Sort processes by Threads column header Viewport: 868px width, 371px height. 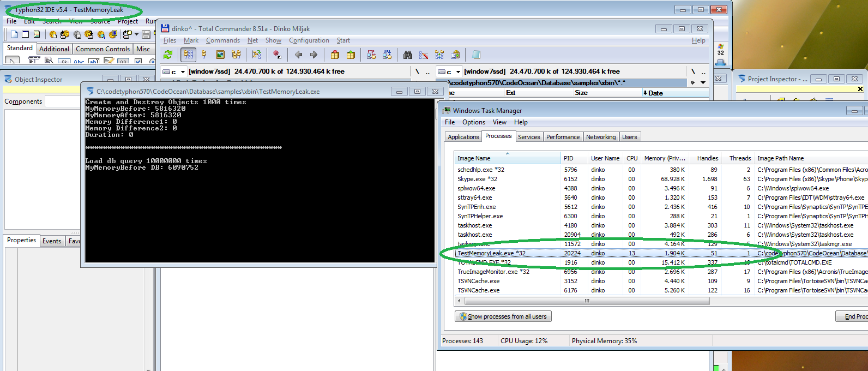click(739, 158)
